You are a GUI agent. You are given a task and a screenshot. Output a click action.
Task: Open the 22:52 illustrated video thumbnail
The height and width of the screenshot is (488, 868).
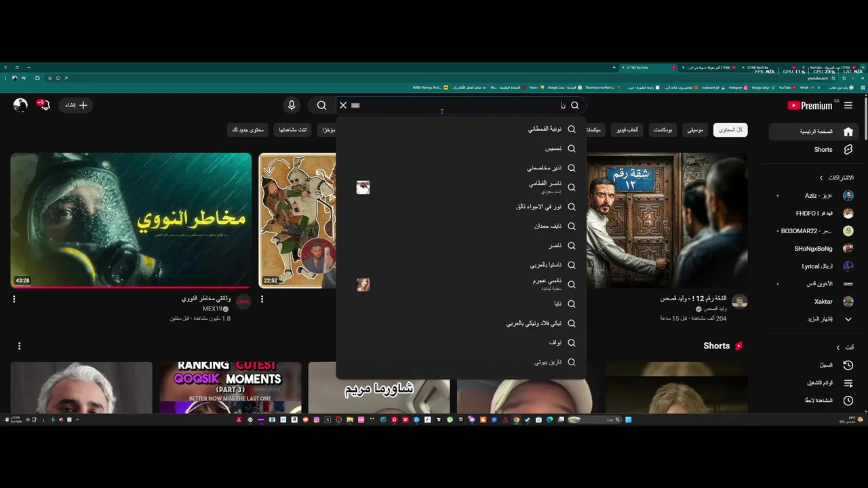coord(297,220)
